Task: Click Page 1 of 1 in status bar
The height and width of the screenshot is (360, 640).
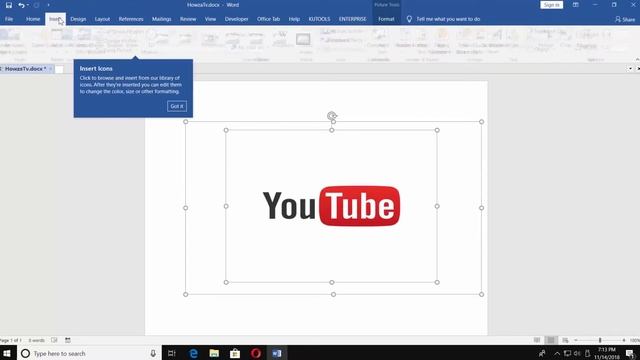Action: point(11,340)
